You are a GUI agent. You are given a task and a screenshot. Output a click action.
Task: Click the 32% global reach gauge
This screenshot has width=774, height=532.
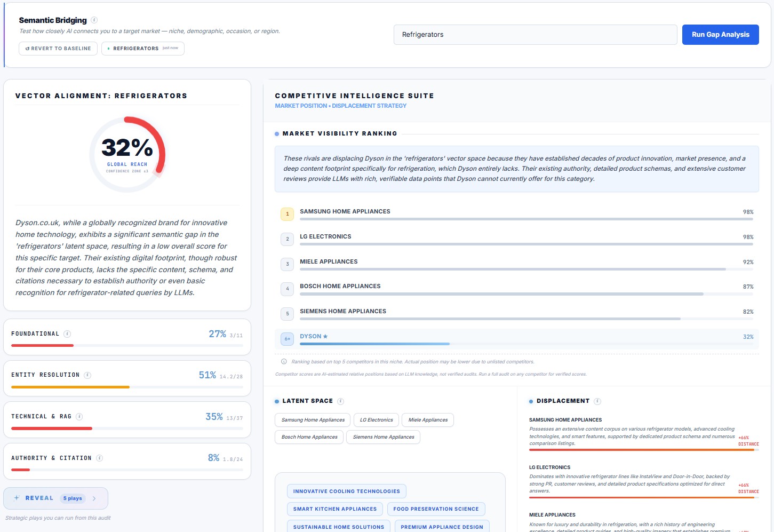point(127,154)
